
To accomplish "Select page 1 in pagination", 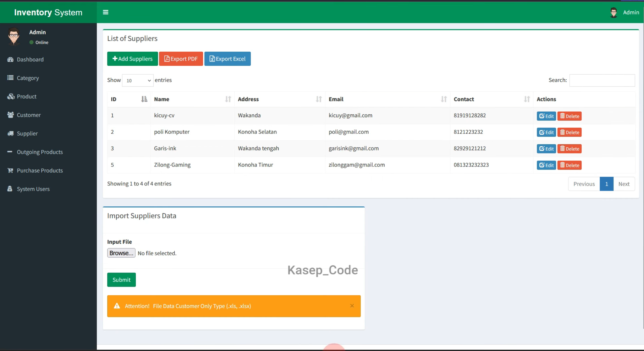I will 606,184.
